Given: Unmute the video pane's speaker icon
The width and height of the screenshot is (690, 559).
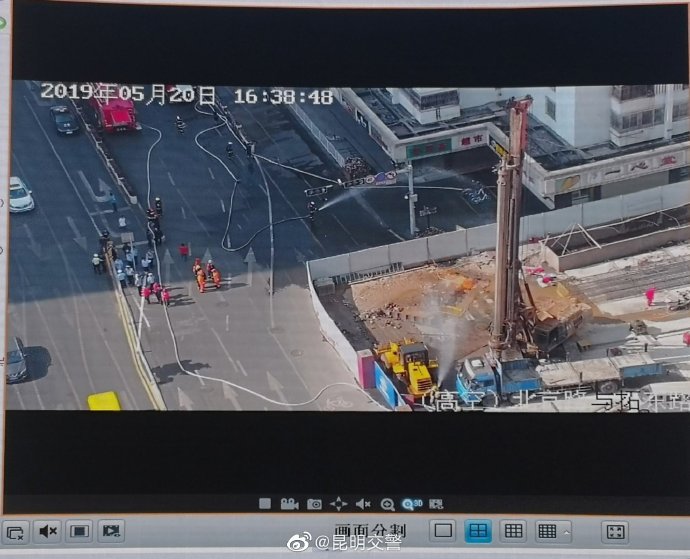Looking at the screenshot, I should 363,504.
